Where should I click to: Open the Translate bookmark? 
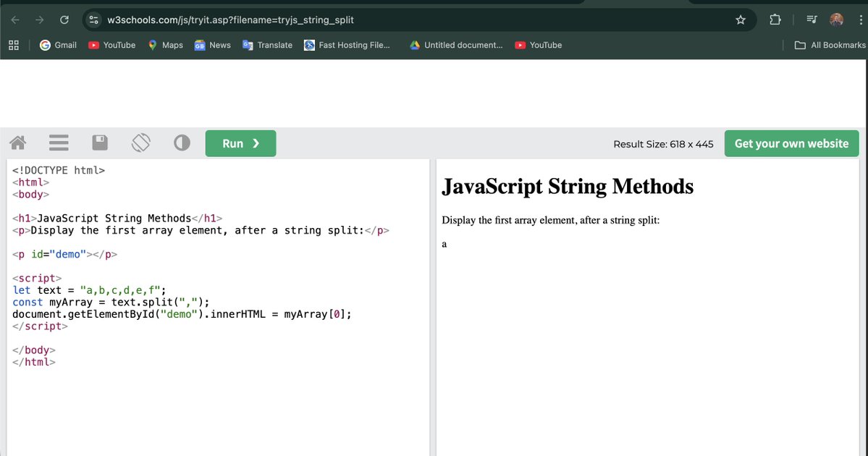[x=267, y=45]
